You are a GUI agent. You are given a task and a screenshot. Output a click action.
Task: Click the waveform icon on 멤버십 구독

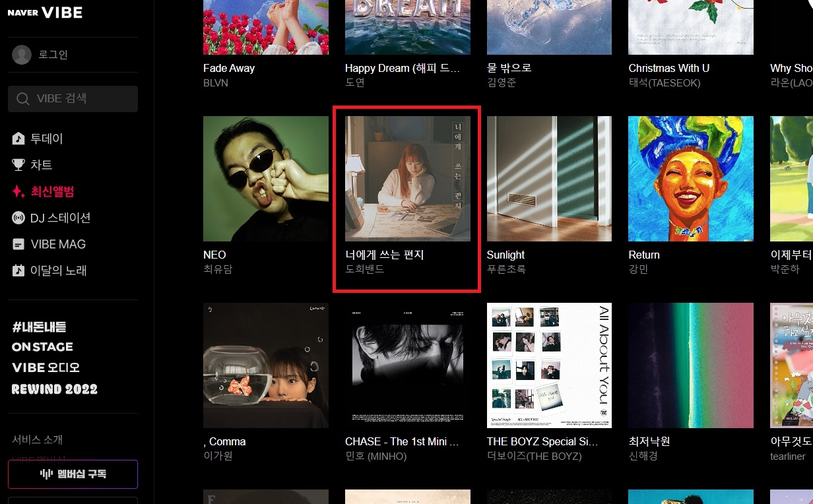click(x=46, y=474)
